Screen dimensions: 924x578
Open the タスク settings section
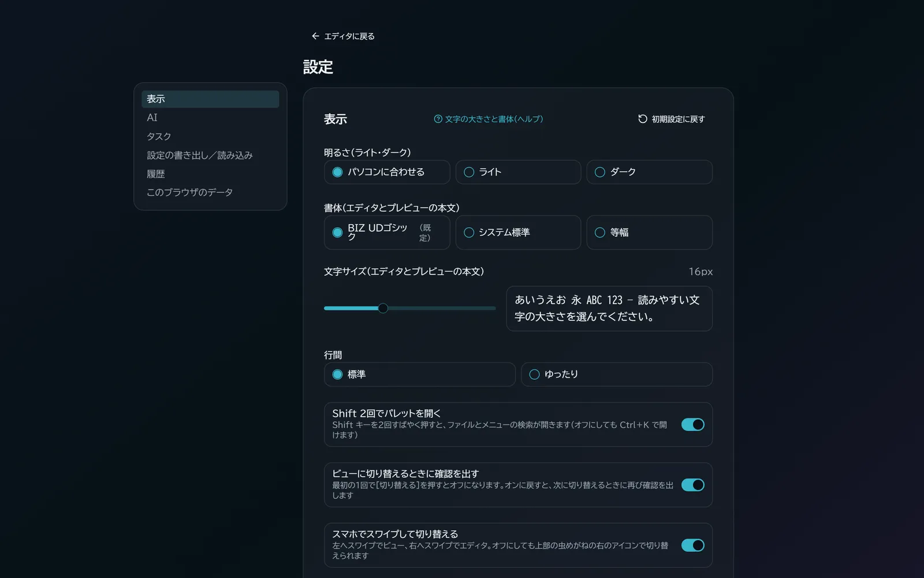pyautogui.click(x=210, y=136)
